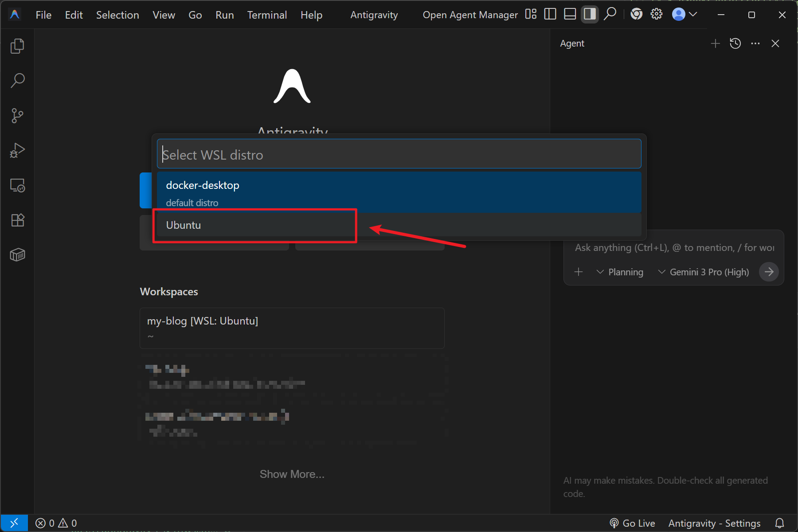Open the Extensions view
798x532 pixels.
tap(17, 220)
